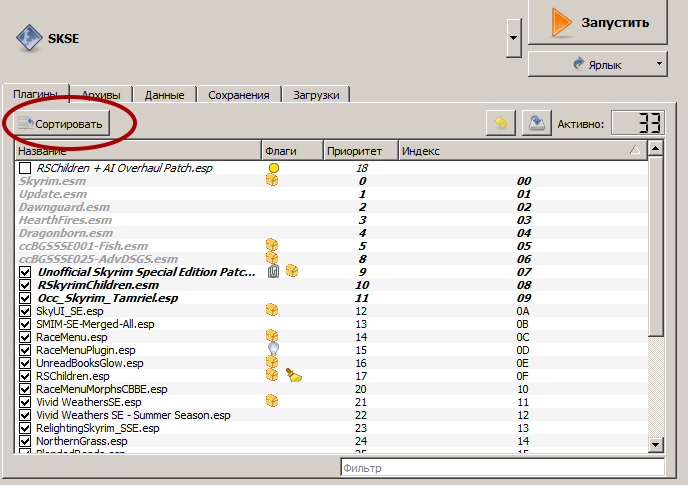Click the save backup icon
The height and width of the screenshot is (485, 688).
[537, 123]
